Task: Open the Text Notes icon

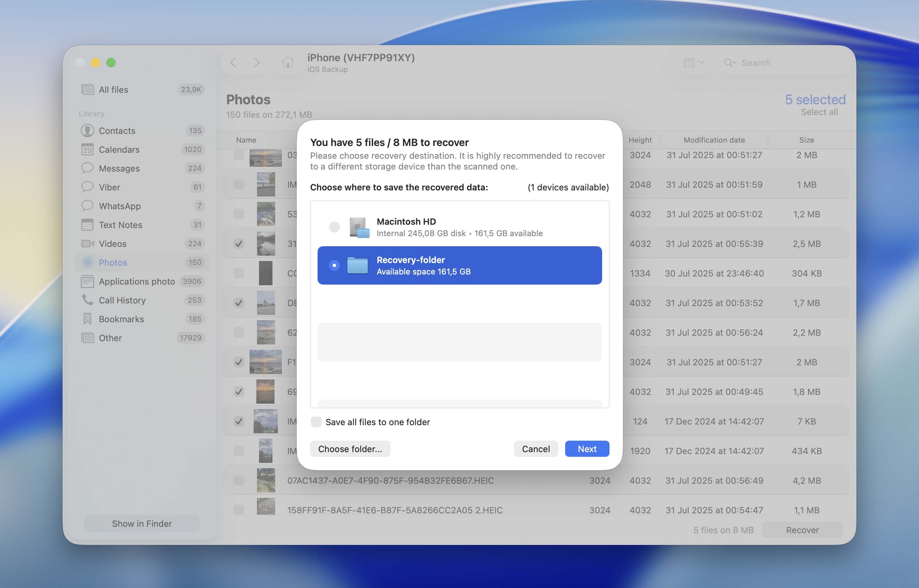Action: (87, 224)
